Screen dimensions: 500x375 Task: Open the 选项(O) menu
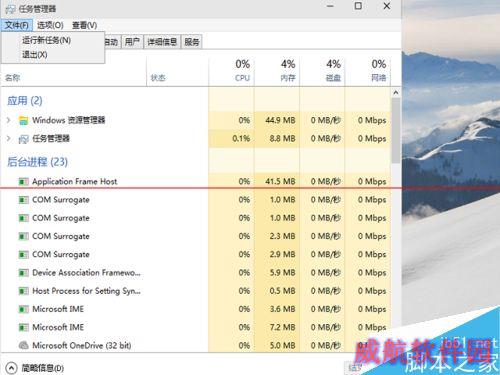pyautogui.click(x=50, y=25)
